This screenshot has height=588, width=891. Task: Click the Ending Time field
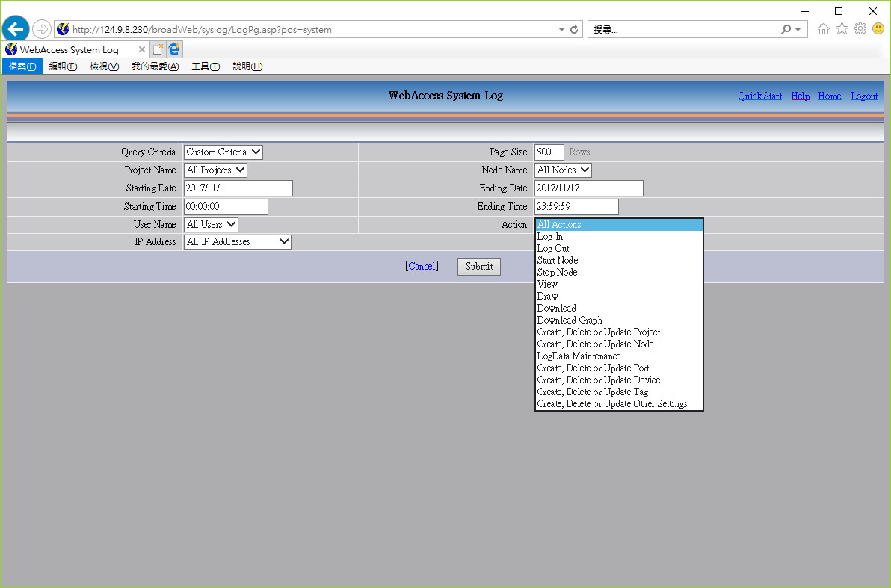[576, 207]
